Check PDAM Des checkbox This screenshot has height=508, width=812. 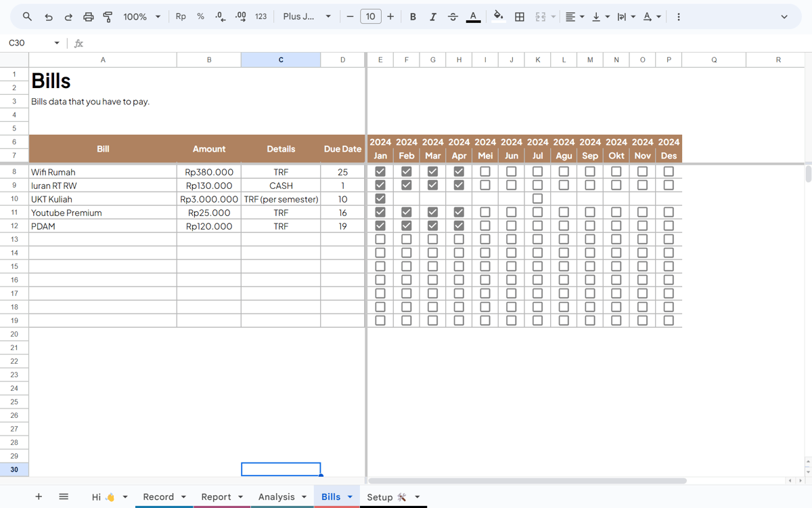(669, 226)
